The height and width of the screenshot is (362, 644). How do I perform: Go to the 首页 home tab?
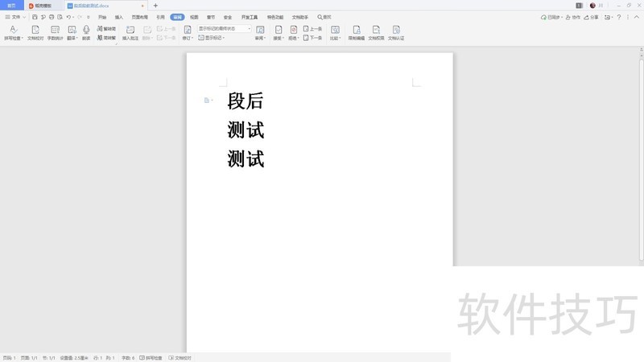click(x=11, y=6)
